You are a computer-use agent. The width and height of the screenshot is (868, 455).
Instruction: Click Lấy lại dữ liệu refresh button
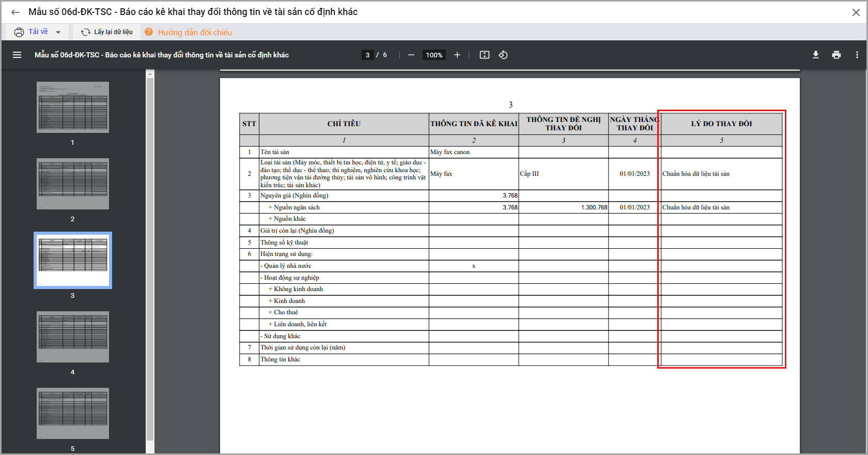(107, 32)
